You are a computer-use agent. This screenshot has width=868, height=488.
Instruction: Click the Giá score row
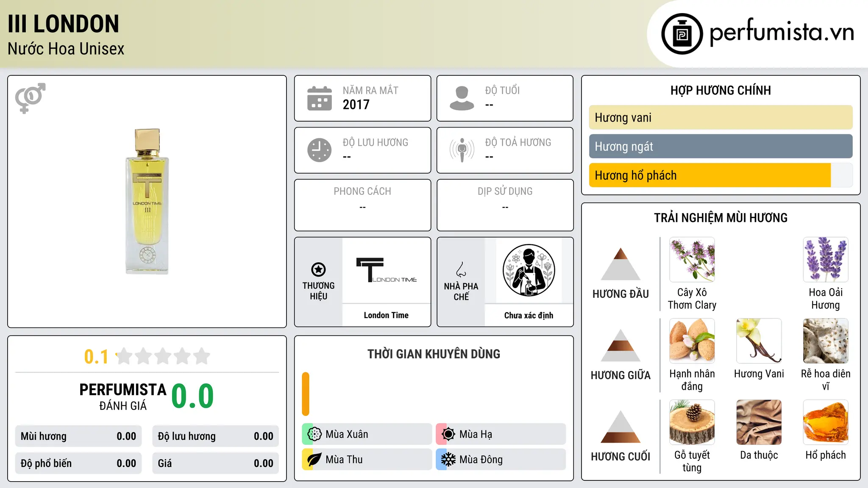click(x=215, y=463)
